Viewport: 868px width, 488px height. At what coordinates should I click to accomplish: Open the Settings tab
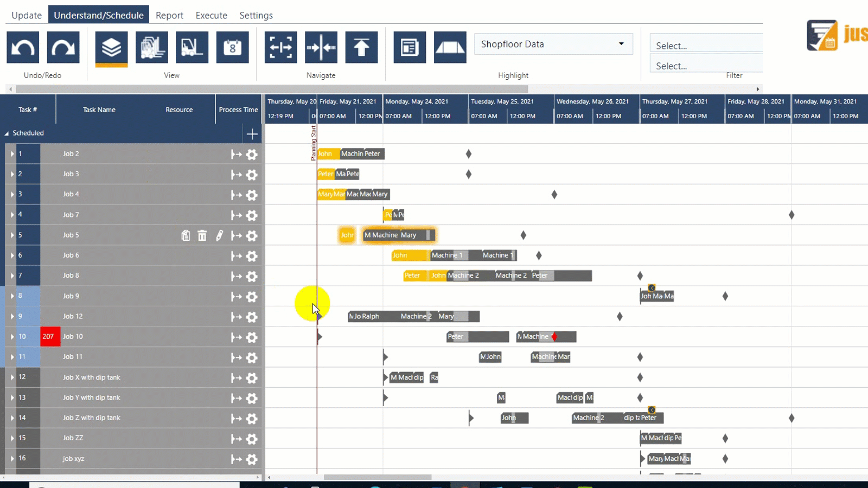click(256, 15)
